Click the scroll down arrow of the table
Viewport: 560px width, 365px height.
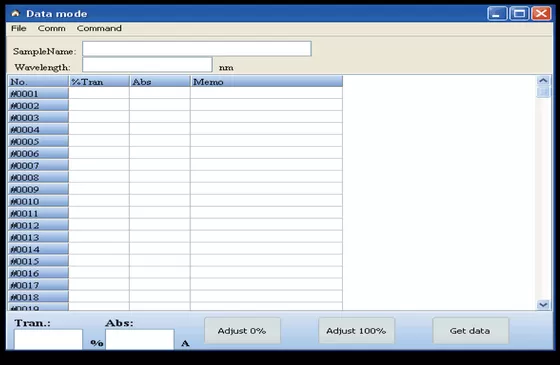543,305
